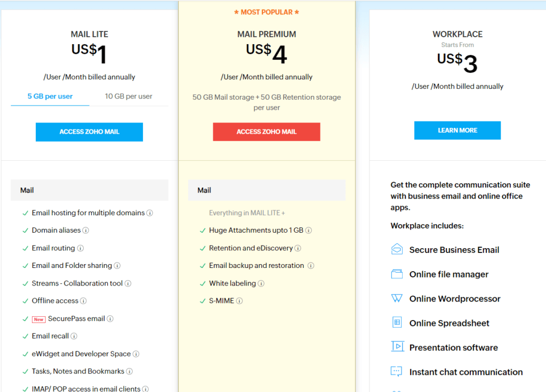
Task: Click info icon beside Retention and eDiscovery
Action: (298, 248)
